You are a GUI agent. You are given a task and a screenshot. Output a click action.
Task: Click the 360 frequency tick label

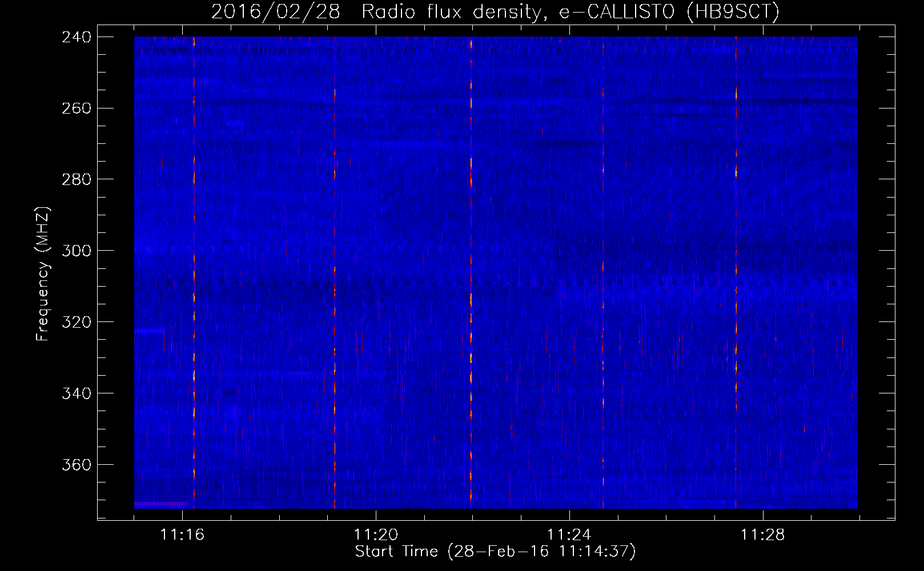coord(77,465)
